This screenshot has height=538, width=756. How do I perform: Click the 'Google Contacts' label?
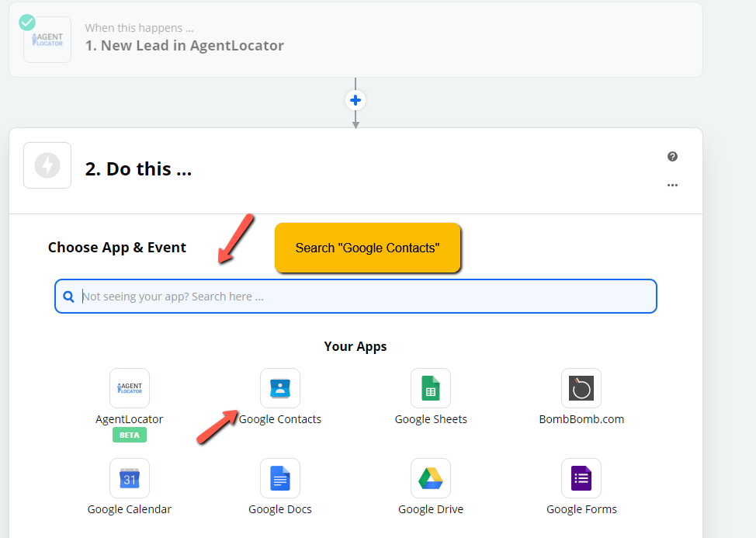(x=280, y=419)
